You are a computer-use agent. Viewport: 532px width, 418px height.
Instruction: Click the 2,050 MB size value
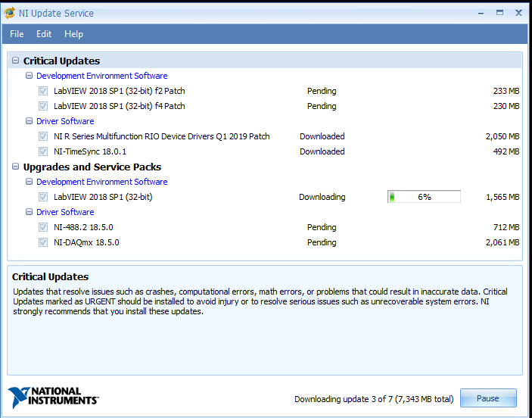pos(502,136)
